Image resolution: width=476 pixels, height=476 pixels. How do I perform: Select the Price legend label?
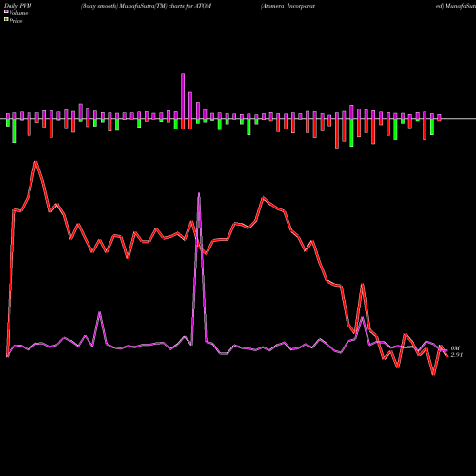(x=16, y=21)
